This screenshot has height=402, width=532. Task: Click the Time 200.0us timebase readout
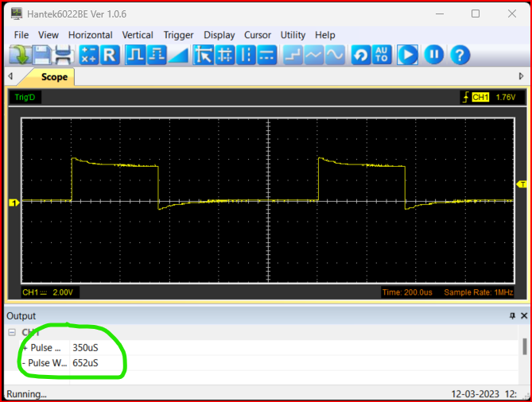409,292
